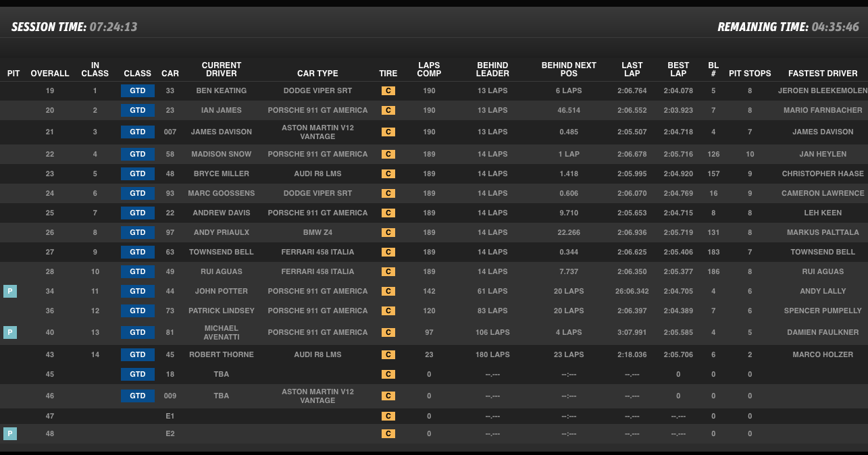Click the Pit Stops column header
This screenshot has height=455, width=868.
750,74
